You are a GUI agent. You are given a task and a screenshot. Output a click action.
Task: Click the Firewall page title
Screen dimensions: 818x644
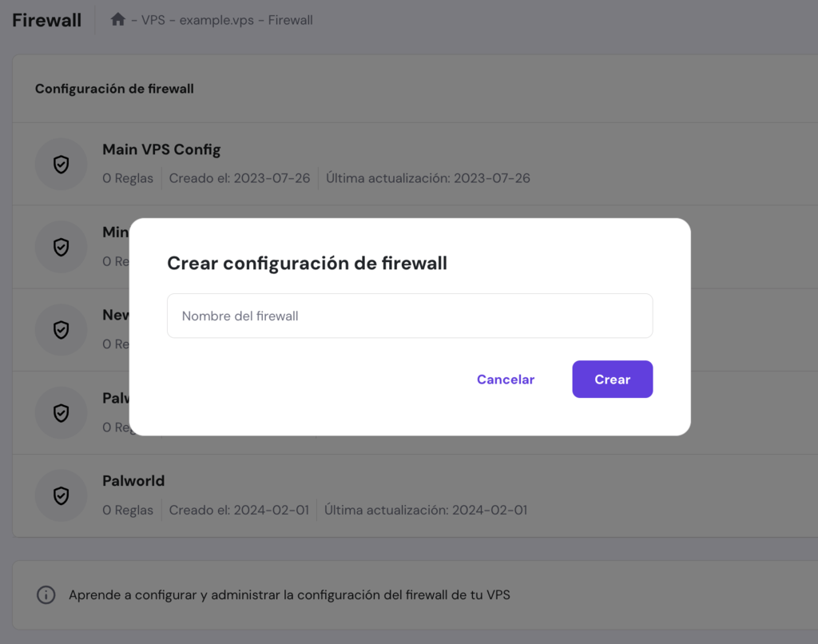(x=46, y=20)
